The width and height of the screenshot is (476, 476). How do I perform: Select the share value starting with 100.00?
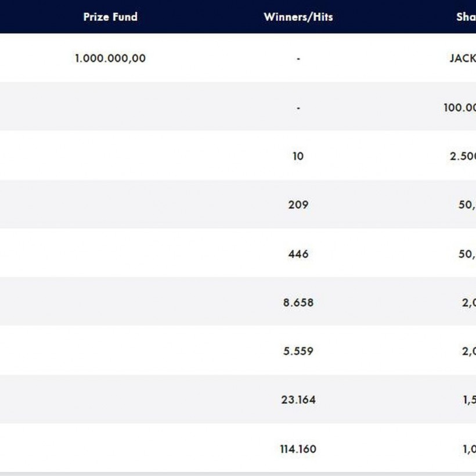tap(460, 107)
